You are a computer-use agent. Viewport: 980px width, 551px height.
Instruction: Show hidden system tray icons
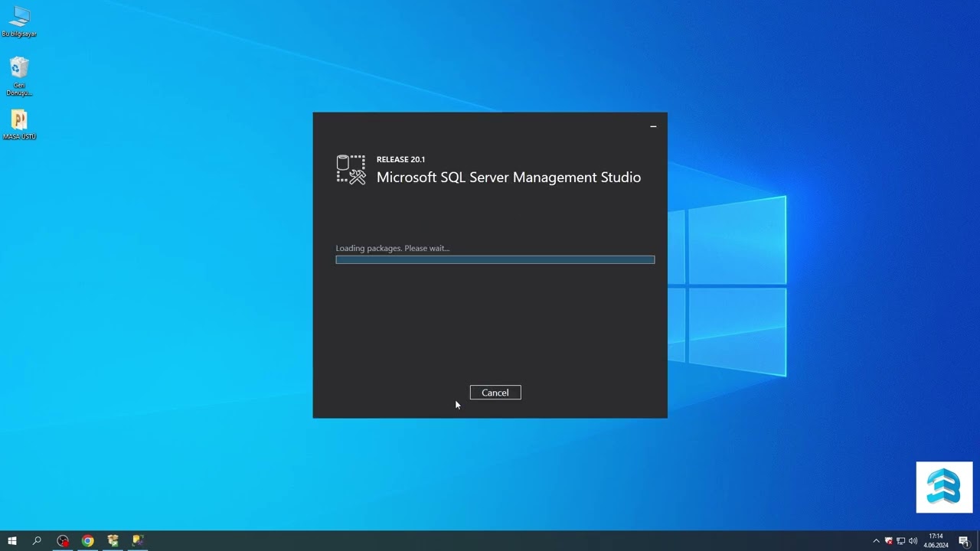[877, 541]
